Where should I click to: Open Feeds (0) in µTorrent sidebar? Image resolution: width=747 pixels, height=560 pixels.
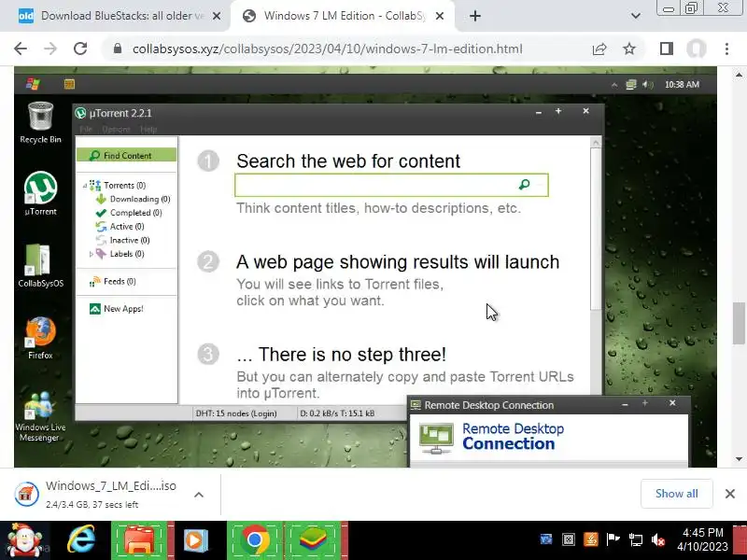[120, 282]
